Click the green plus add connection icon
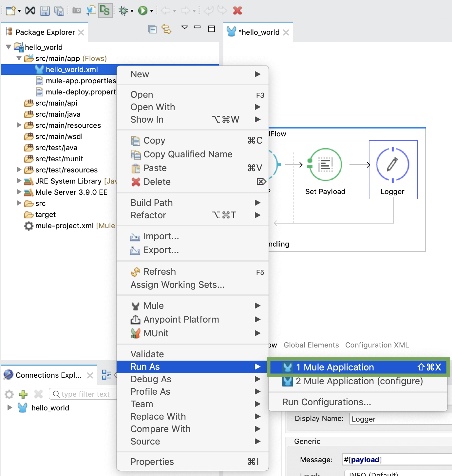 tap(23, 394)
